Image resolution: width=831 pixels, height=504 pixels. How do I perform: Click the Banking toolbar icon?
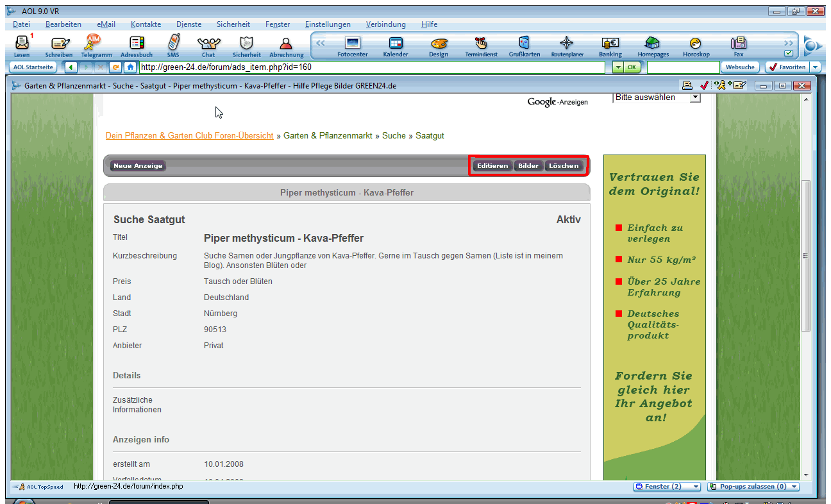pyautogui.click(x=610, y=44)
